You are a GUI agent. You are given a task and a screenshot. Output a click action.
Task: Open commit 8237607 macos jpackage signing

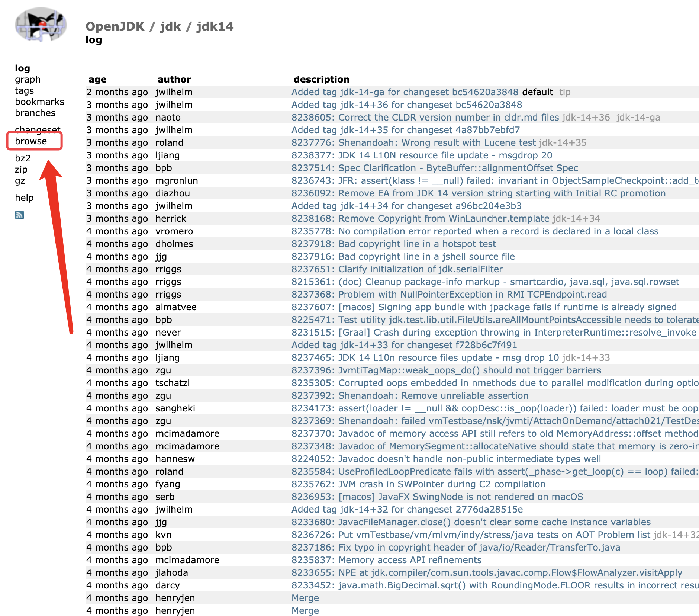point(484,307)
